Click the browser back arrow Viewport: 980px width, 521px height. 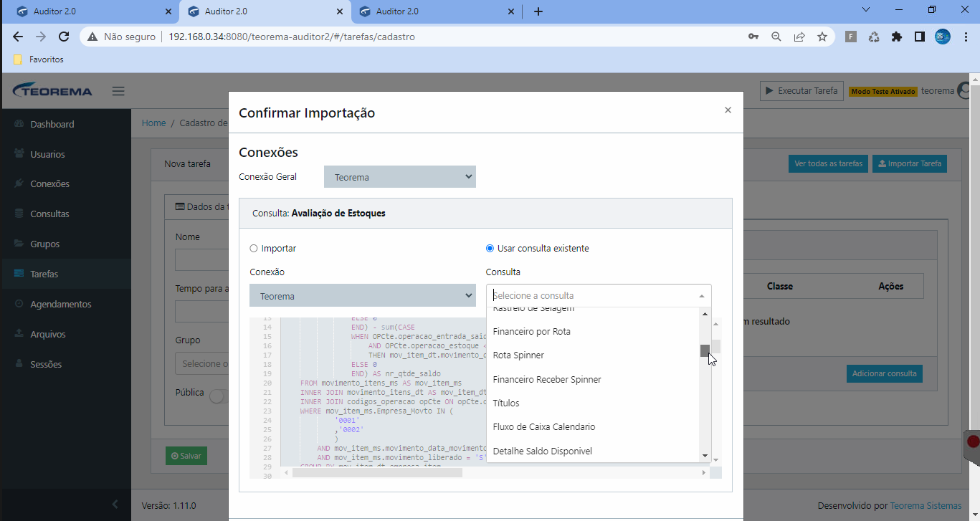pos(18,37)
